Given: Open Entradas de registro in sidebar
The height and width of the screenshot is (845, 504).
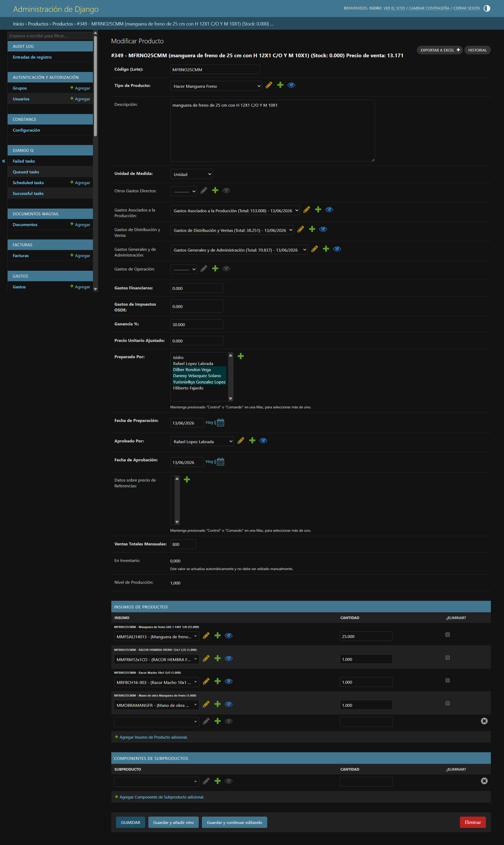Looking at the screenshot, I should click(x=32, y=57).
